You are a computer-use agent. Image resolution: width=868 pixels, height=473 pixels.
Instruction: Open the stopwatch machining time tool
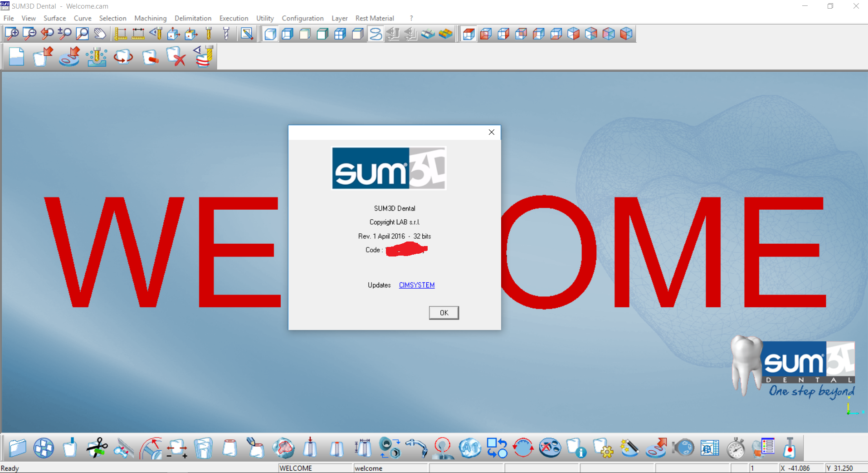click(x=736, y=448)
